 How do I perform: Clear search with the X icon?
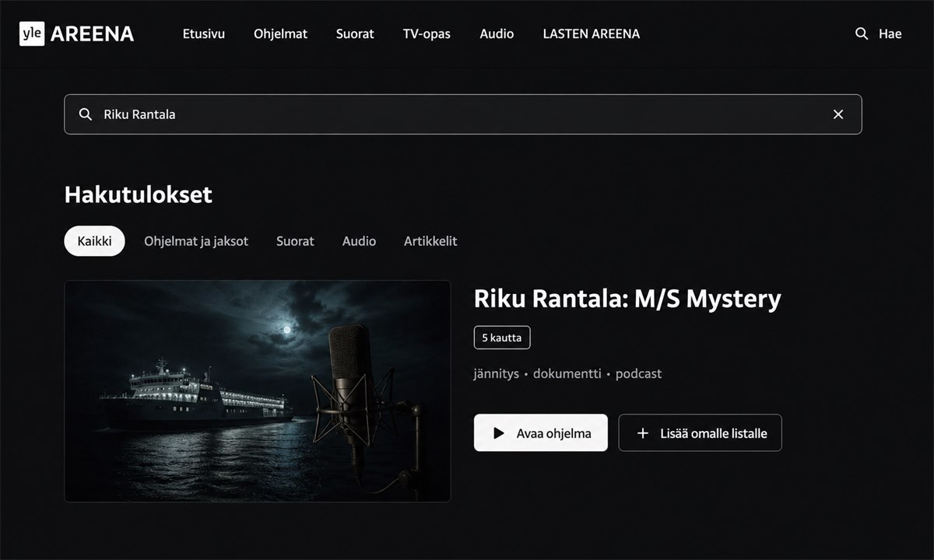tap(838, 114)
